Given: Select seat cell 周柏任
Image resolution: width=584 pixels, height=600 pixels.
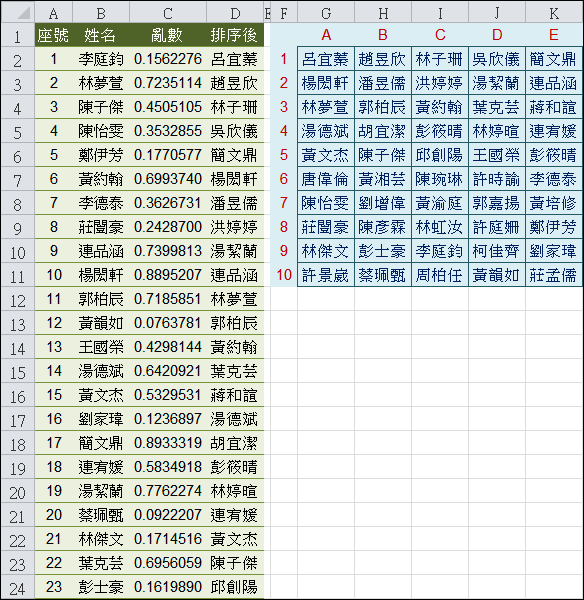Looking at the screenshot, I should (x=440, y=275).
